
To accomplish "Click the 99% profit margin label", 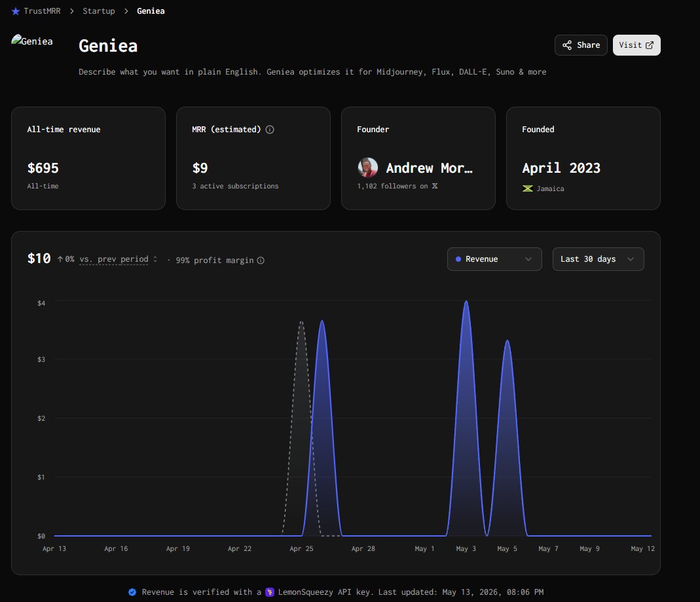I will pyautogui.click(x=215, y=260).
